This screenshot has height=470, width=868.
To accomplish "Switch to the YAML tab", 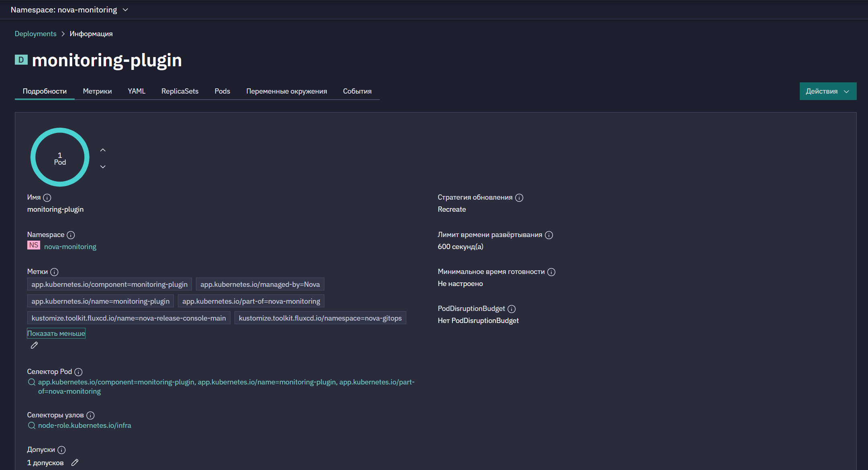I will tap(137, 91).
